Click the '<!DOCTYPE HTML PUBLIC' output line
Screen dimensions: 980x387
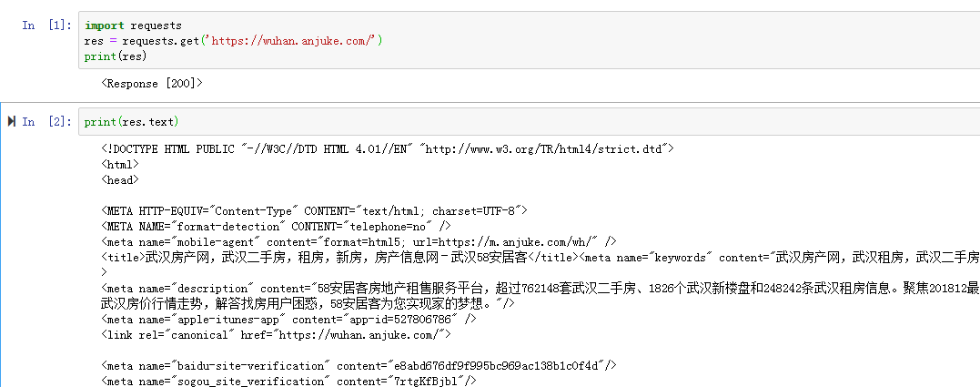(388, 148)
